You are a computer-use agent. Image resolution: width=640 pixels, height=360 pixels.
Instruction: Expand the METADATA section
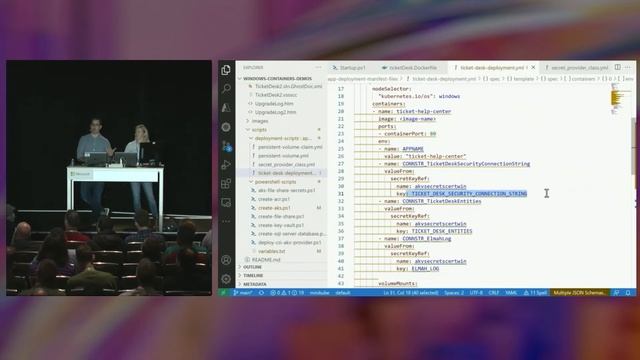(255, 284)
